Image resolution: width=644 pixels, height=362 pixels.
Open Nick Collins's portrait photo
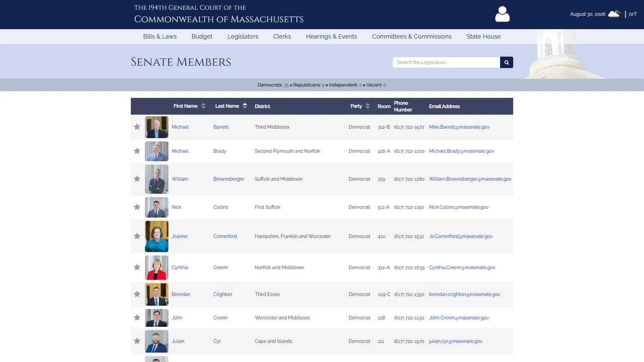click(x=156, y=207)
